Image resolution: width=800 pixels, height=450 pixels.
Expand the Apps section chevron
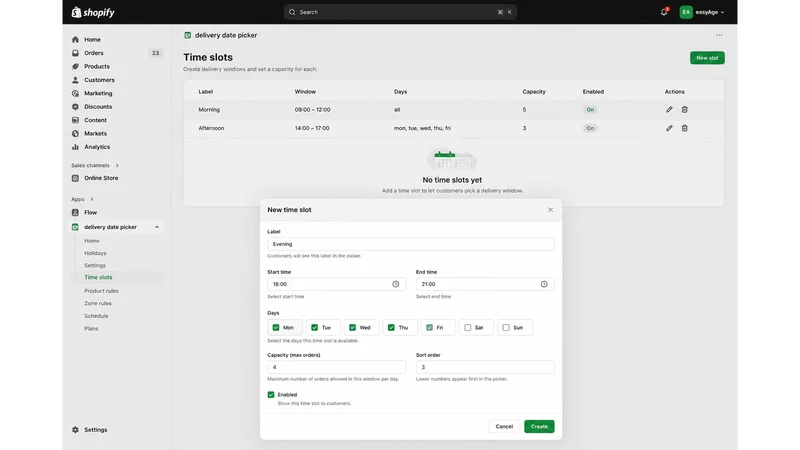[x=92, y=199]
